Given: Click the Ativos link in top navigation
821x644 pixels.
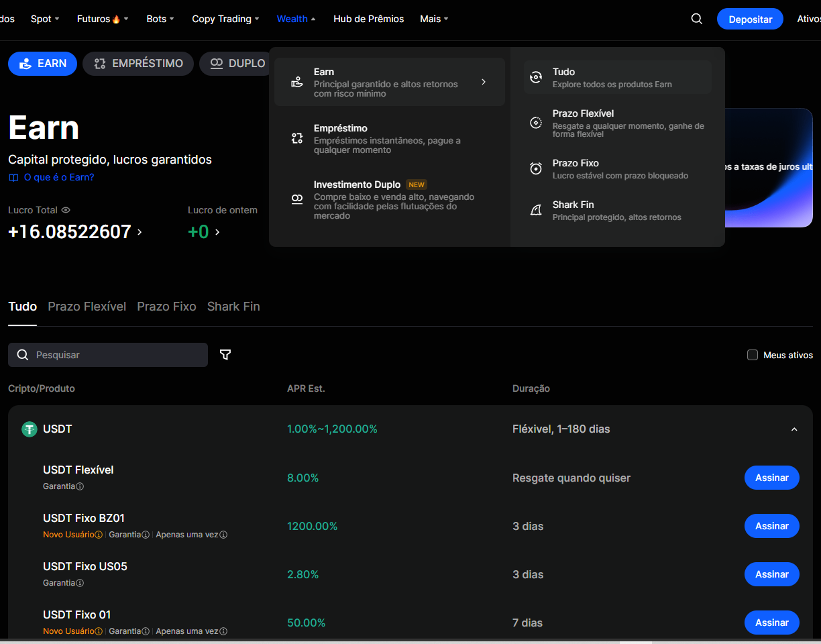Looking at the screenshot, I should (809, 19).
